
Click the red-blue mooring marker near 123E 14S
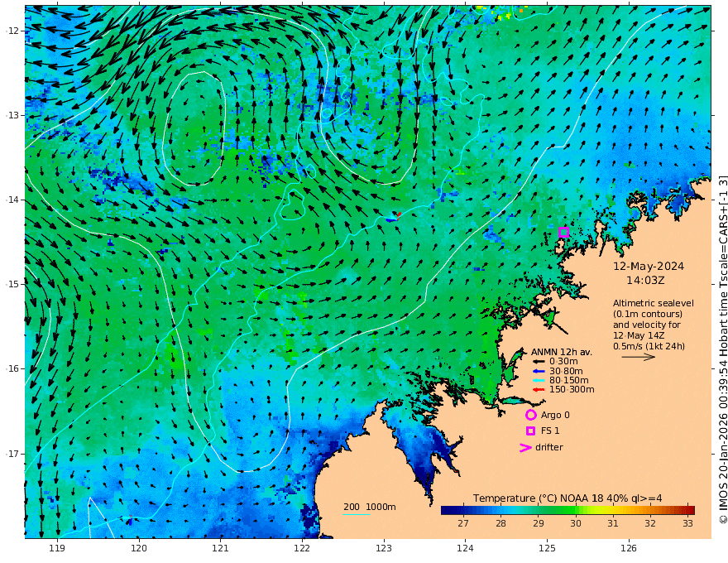(x=394, y=218)
